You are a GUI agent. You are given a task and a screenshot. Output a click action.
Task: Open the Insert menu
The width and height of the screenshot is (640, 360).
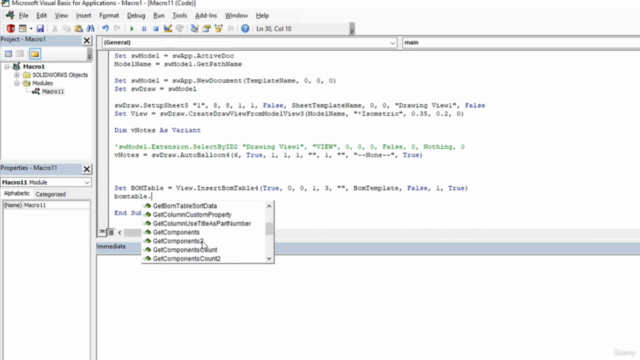click(83, 16)
